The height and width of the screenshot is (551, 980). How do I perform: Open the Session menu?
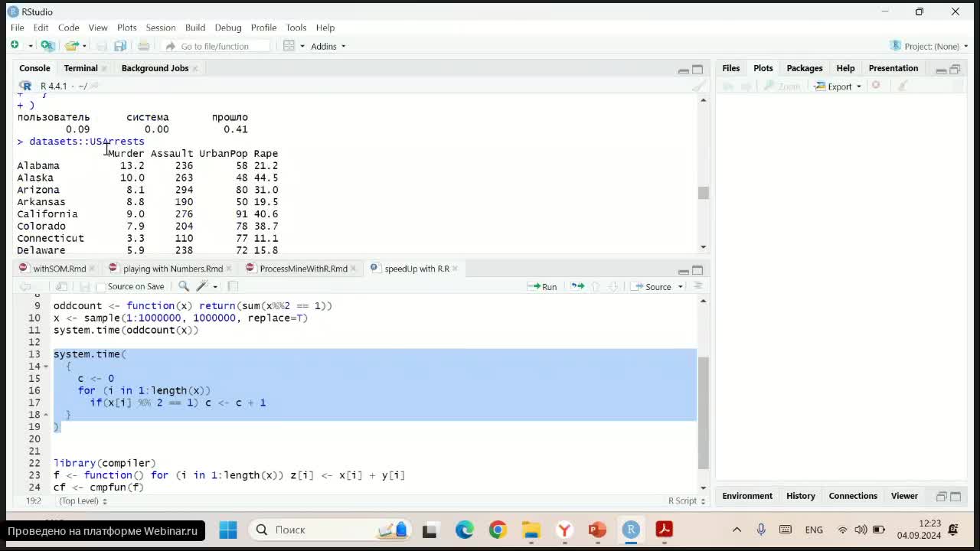point(161,28)
